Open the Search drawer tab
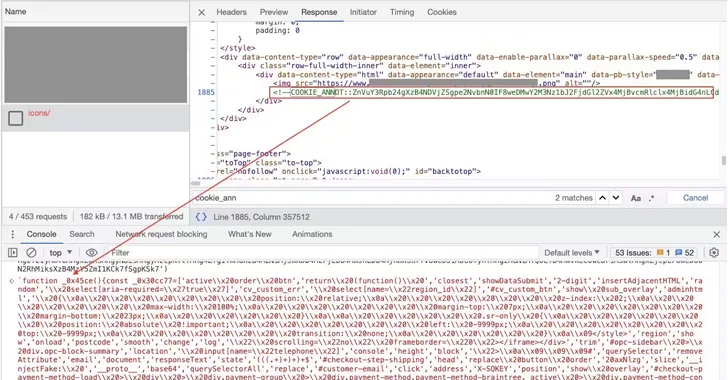This screenshot has width=728, height=380. point(82,234)
